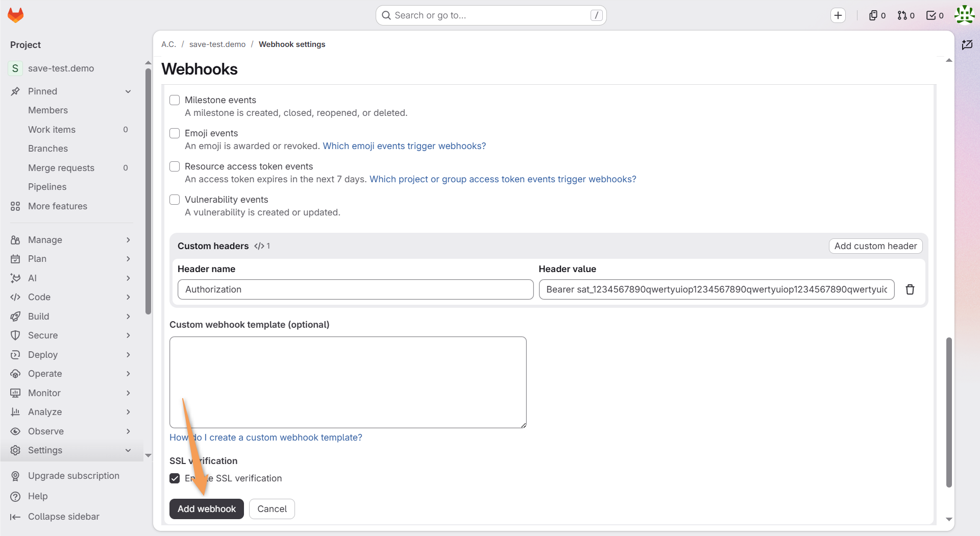Uncheck Enable SSL verification

click(x=175, y=478)
